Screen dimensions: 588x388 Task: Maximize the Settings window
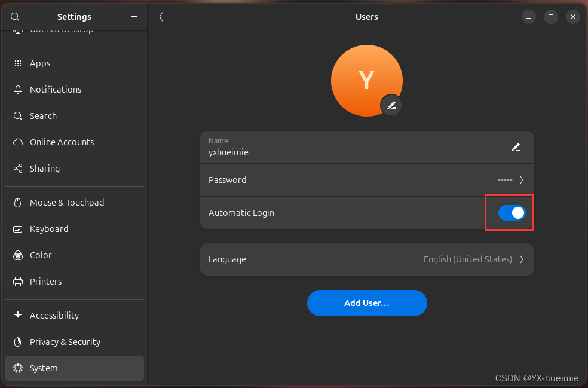click(551, 17)
